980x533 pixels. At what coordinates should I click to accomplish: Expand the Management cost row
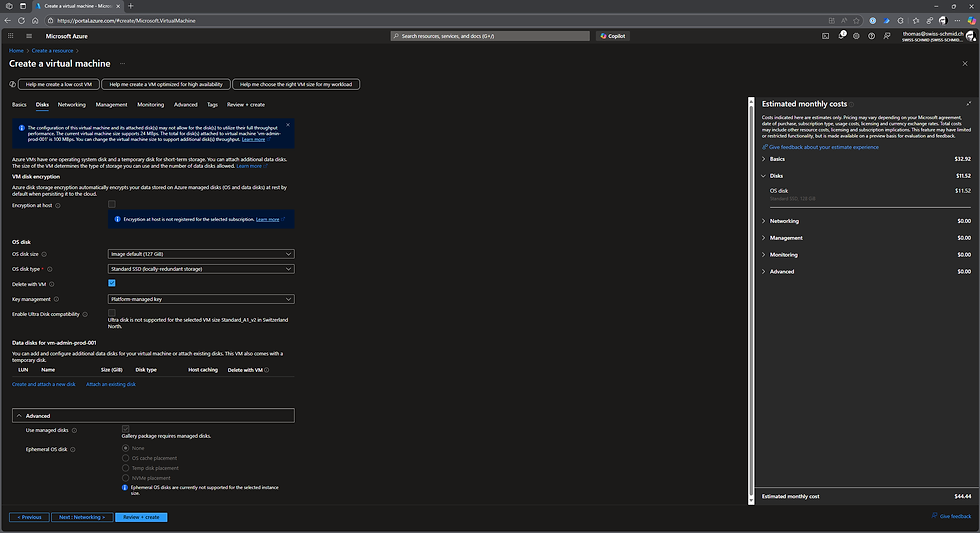tap(866, 237)
